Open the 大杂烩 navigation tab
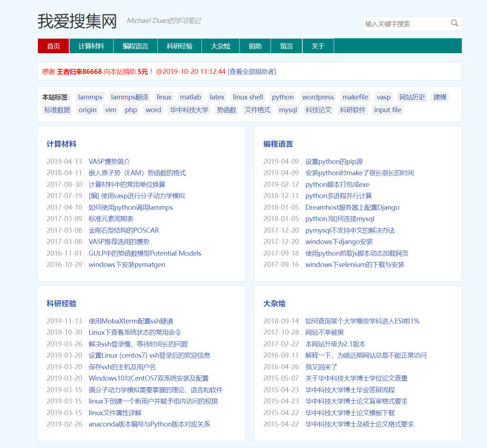 221,46
